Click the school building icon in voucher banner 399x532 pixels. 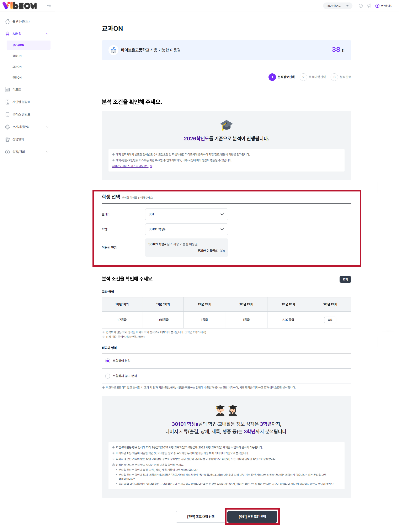(x=113, y=50)
